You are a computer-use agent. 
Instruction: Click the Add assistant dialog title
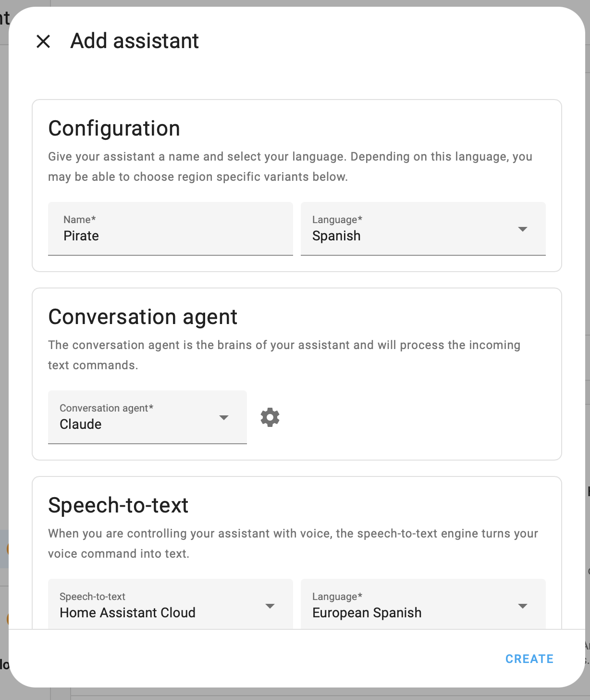click(135, 41)
